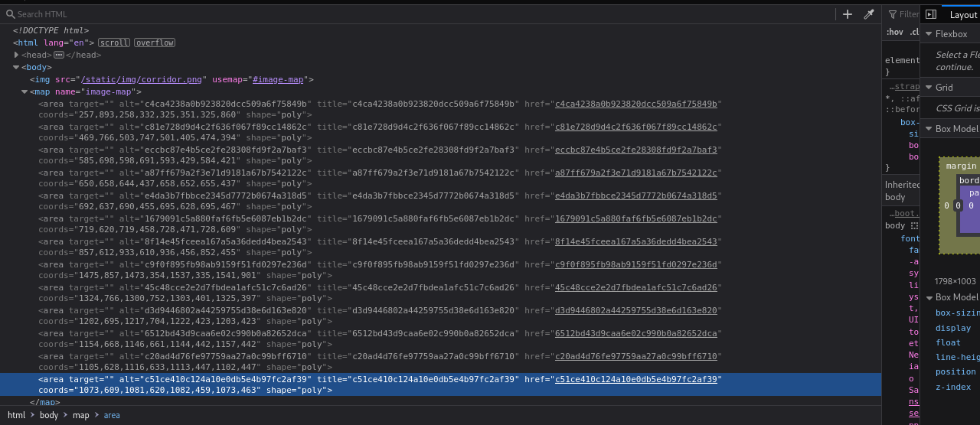This screenshot has height=425, width=980.
Task: Open href link c4ca4238a0b923820dcc509a6f75849b
Action: 636,104
